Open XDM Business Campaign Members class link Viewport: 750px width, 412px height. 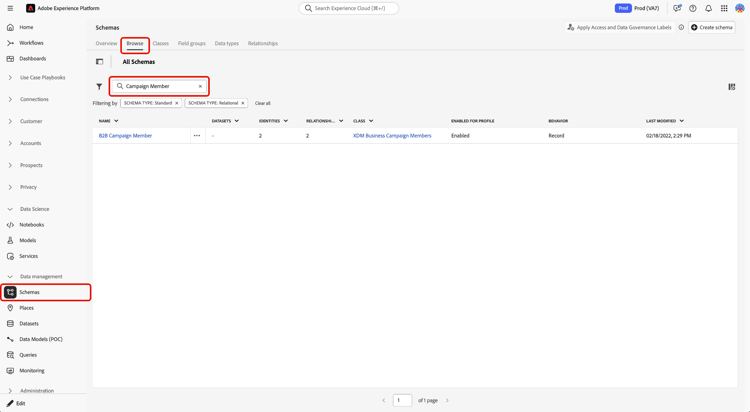coord(392,136)
